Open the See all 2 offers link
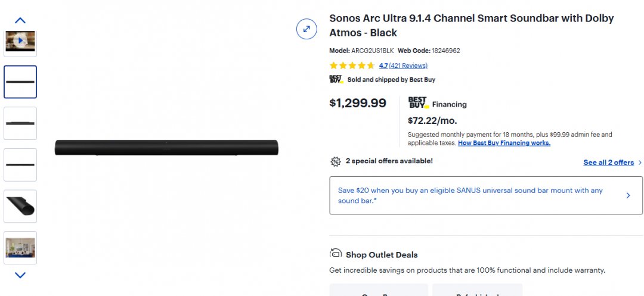This screenshot has height=296, width=644. point(608,163)
